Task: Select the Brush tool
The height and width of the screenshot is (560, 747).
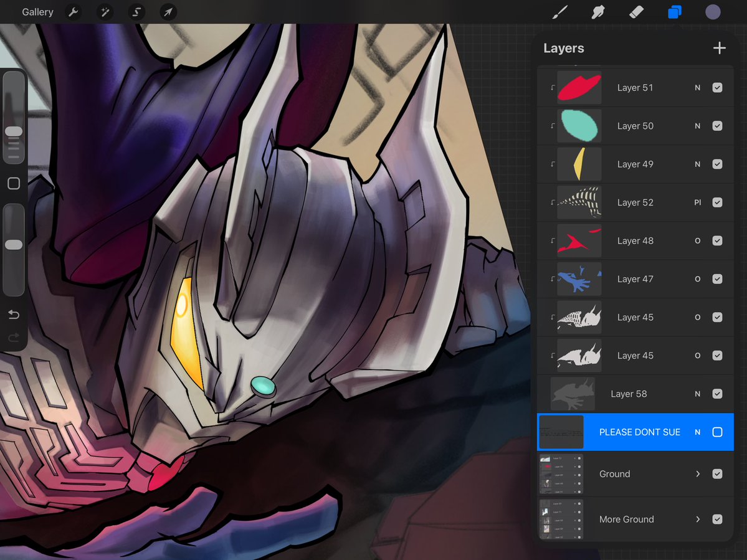Action: pyautogui.click(x=559, y=12)
